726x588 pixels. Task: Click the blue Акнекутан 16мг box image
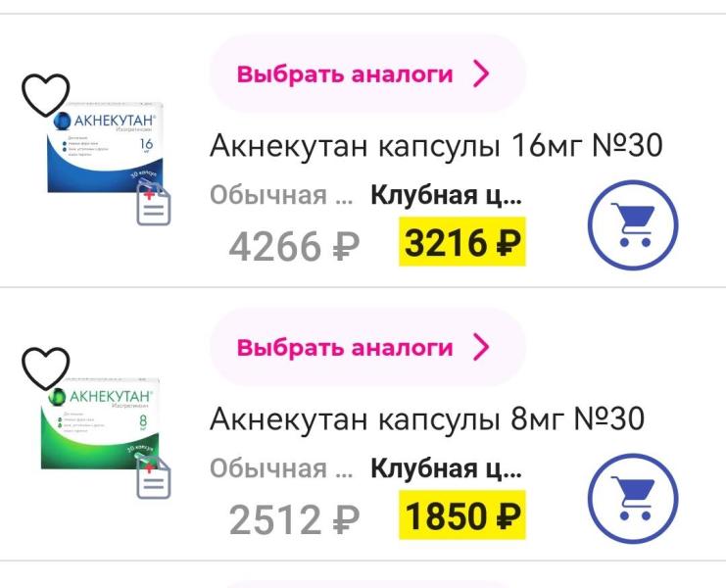pos(108,147)
